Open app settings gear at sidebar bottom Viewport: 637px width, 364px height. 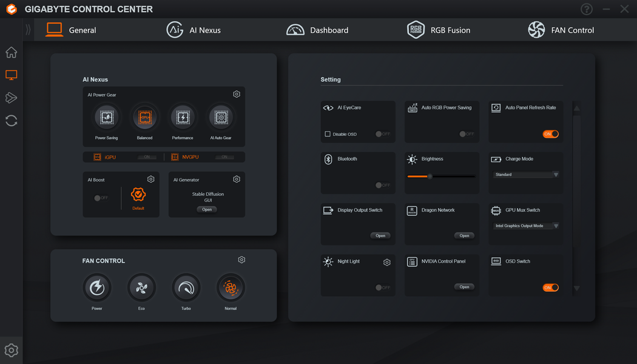pyautogui.click(x=12, y=350)
